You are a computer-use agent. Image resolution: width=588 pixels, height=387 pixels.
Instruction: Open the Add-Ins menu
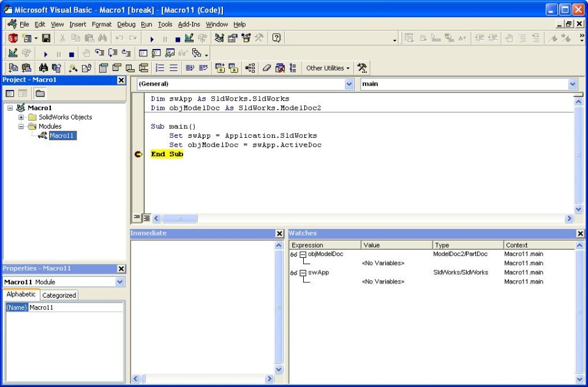(189, 24)
